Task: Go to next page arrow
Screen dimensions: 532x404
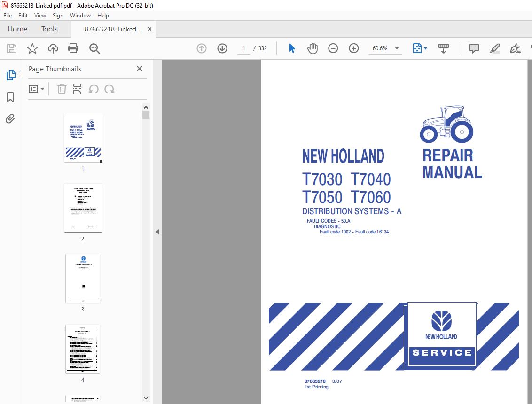Action: tap(222, 48)
